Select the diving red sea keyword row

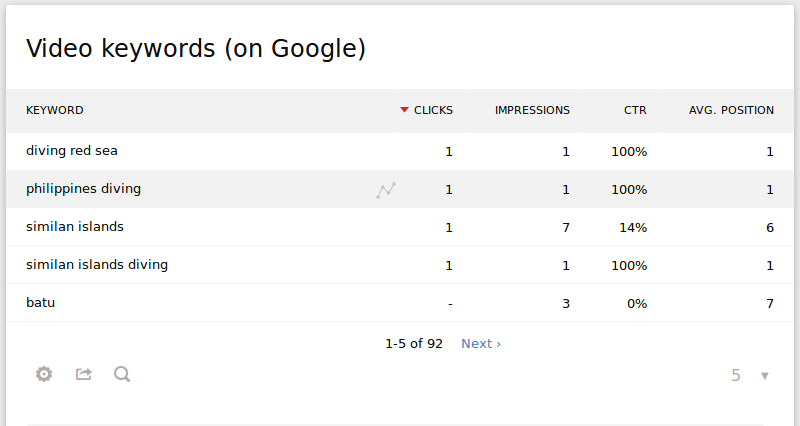coord(73,151)
